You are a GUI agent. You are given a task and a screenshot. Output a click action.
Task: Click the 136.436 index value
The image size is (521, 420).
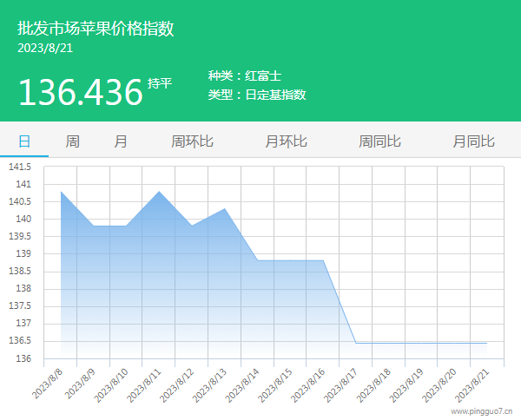tap(80, 91)
